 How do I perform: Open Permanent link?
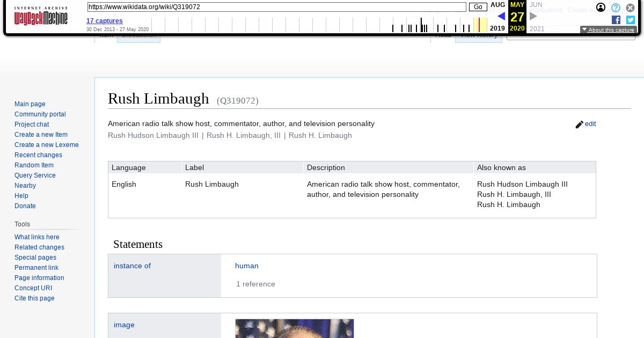tap(36, 268)
